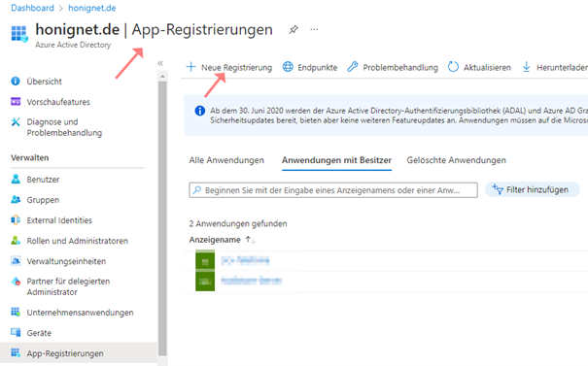Open Geräte in sidebar

click(x=39, y=333)
